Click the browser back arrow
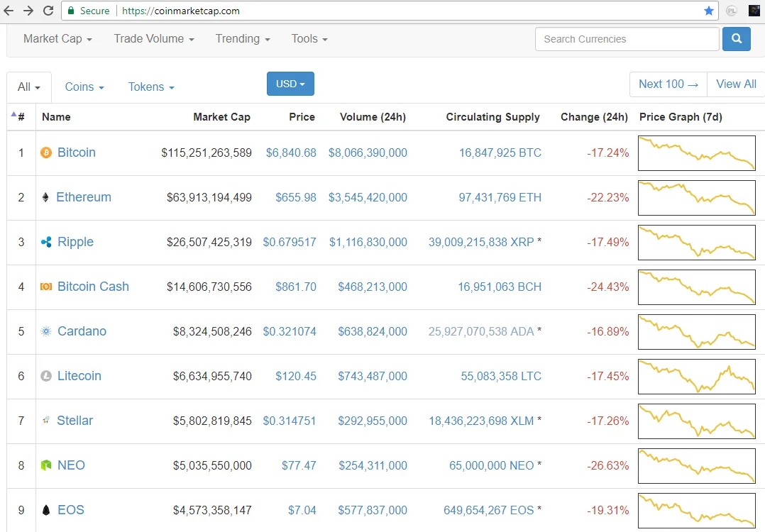The width and height of the screenshot is (765, 532). point(9,11)
